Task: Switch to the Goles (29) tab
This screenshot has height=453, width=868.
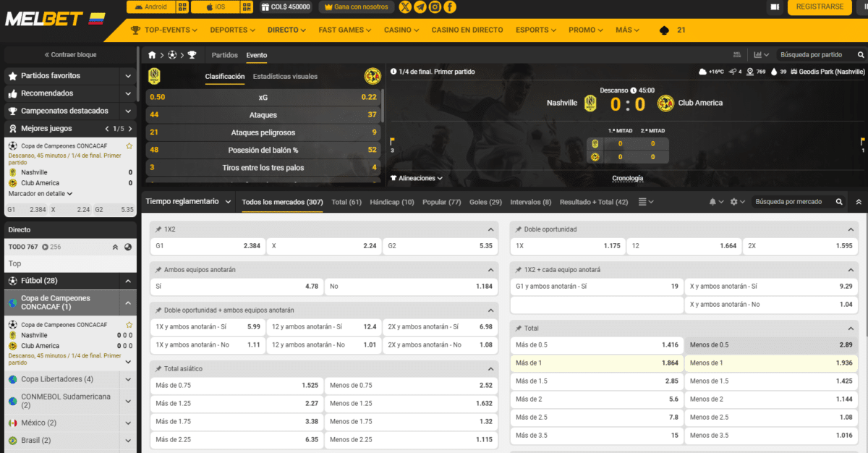Action: (x=485, y=202)
